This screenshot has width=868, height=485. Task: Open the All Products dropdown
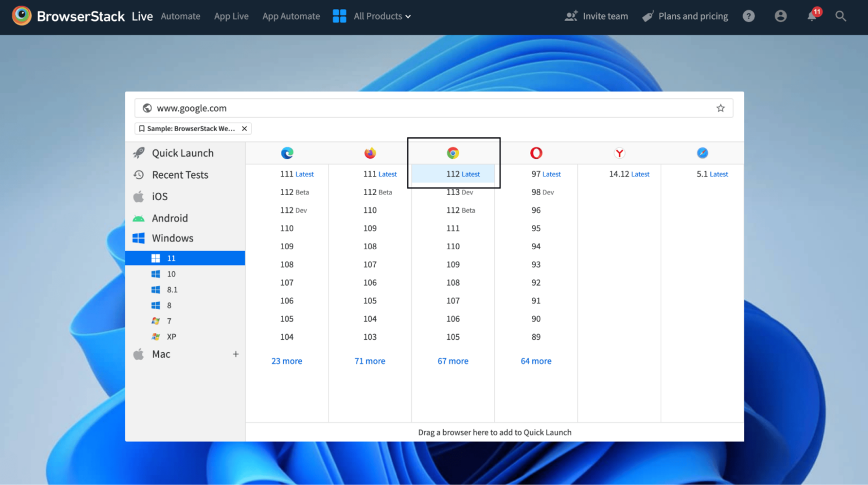click(377, 16)
